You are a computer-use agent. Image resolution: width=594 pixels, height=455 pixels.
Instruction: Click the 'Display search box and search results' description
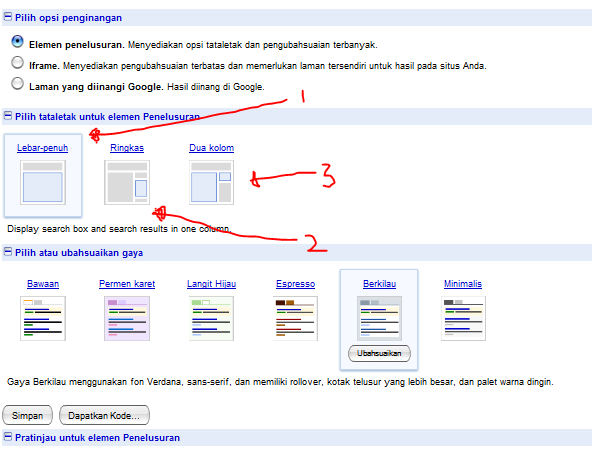(119, 229)
